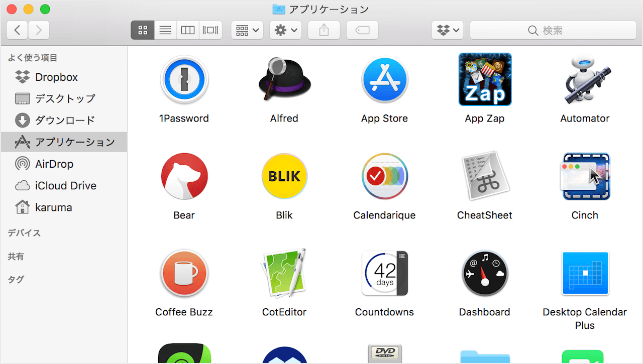Click the タグ sidebar section header
This screenshot has width=643, height=364.
(x=16, y=280)
